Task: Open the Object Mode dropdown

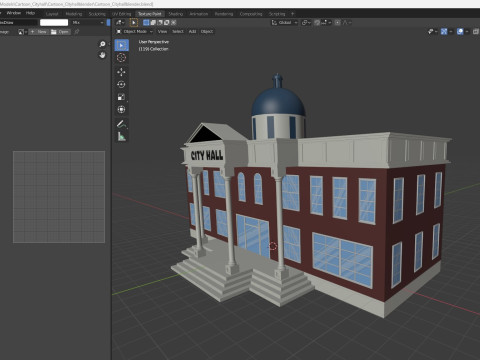Action: [x=134, y=31]
